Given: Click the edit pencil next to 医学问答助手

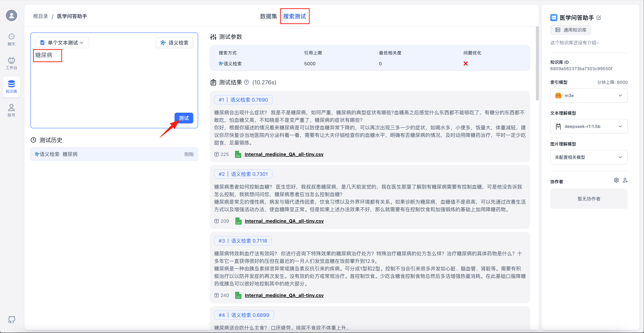Looking at the screenshot, I should click(x=599, y=18).
